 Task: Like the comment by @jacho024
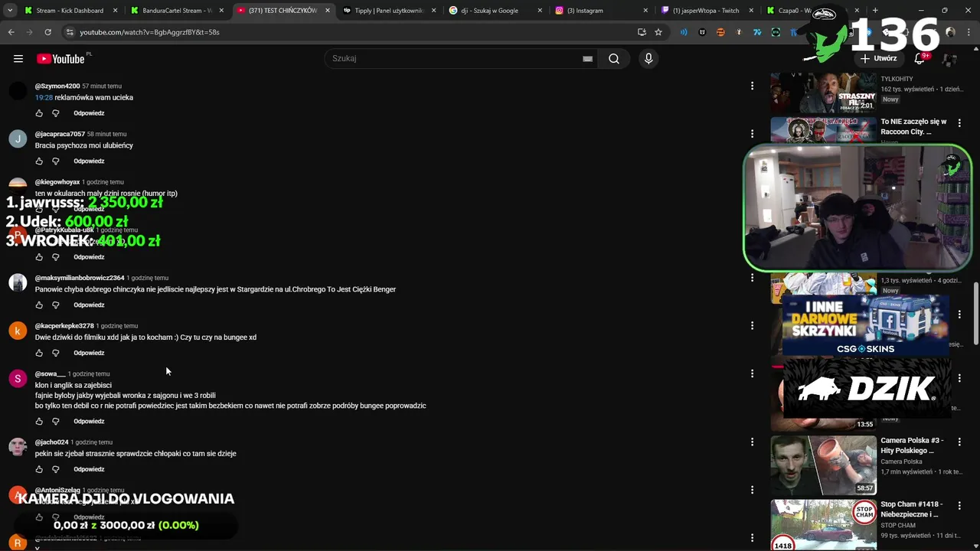(x=39, y=469)
